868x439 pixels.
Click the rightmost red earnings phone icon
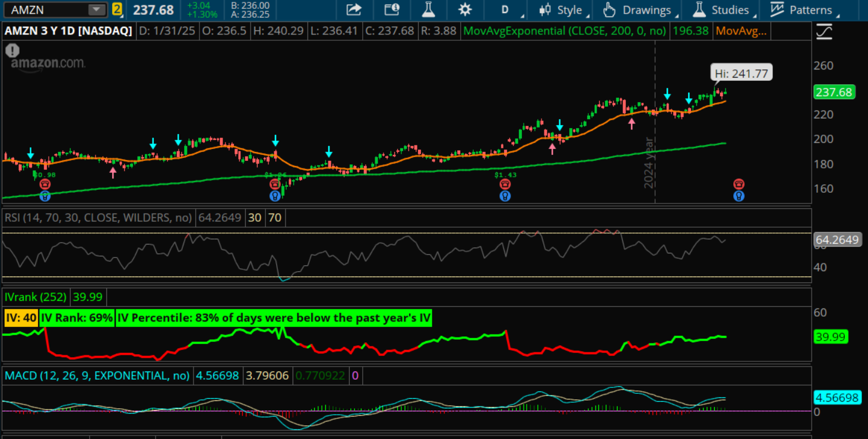[x=739, y=184]
